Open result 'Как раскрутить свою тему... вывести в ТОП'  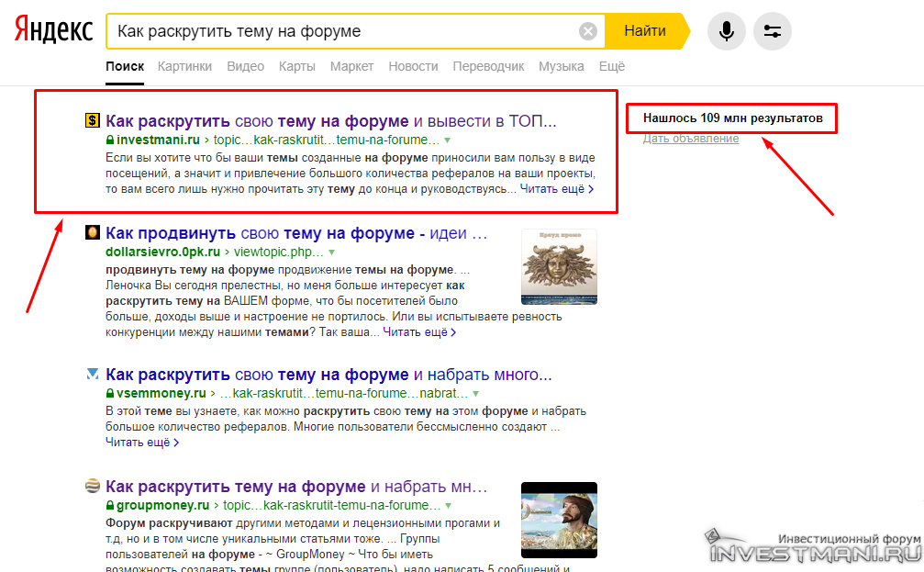[330, 121]
